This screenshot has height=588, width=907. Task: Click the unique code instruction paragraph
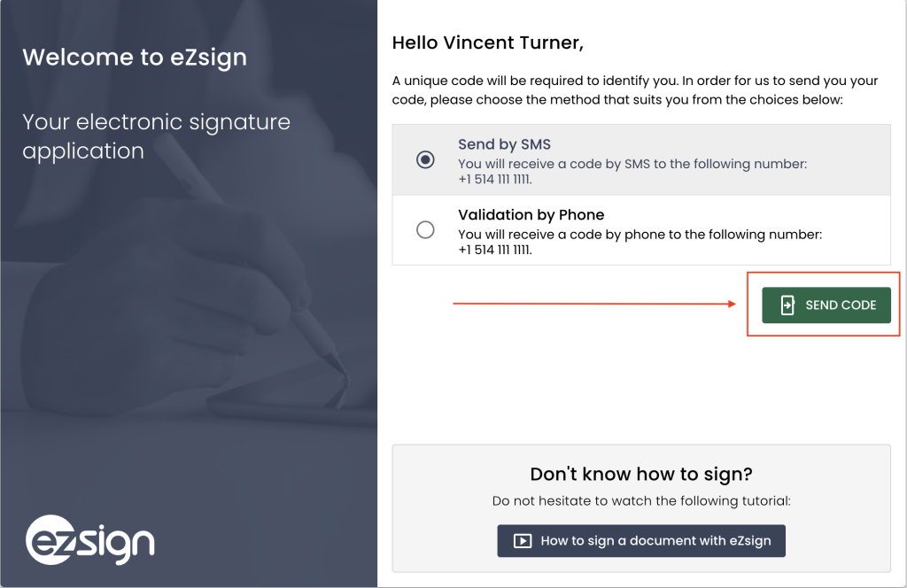tap(635, 90)
